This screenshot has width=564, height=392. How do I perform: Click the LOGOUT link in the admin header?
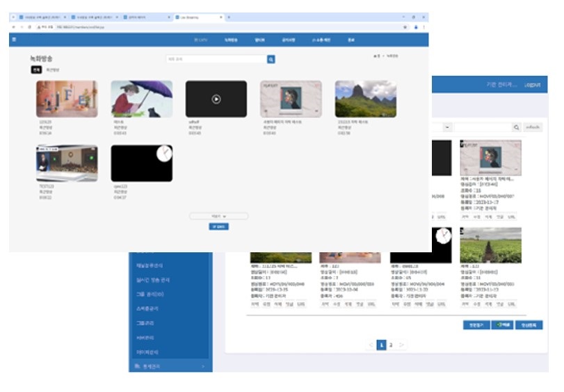532,85
